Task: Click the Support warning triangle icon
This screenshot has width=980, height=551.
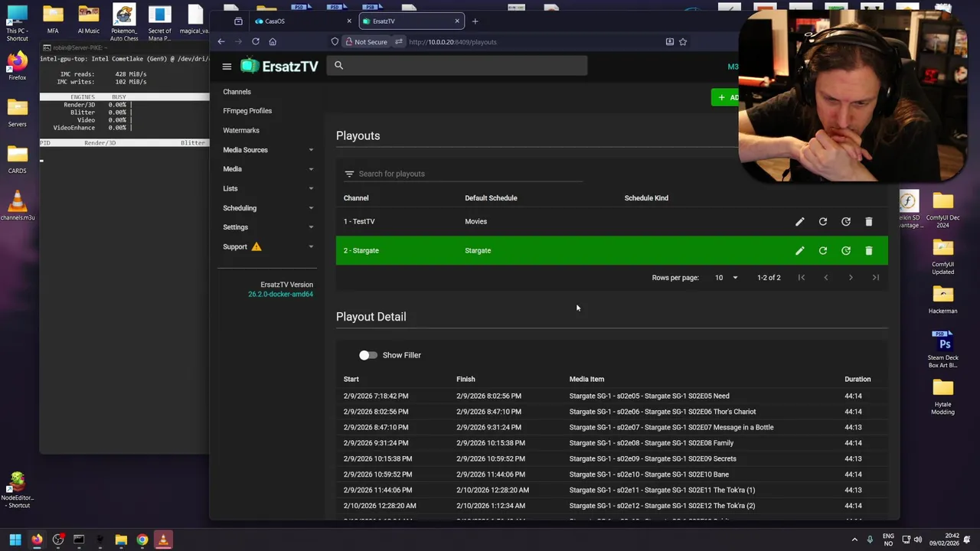Action: (256, 246)
